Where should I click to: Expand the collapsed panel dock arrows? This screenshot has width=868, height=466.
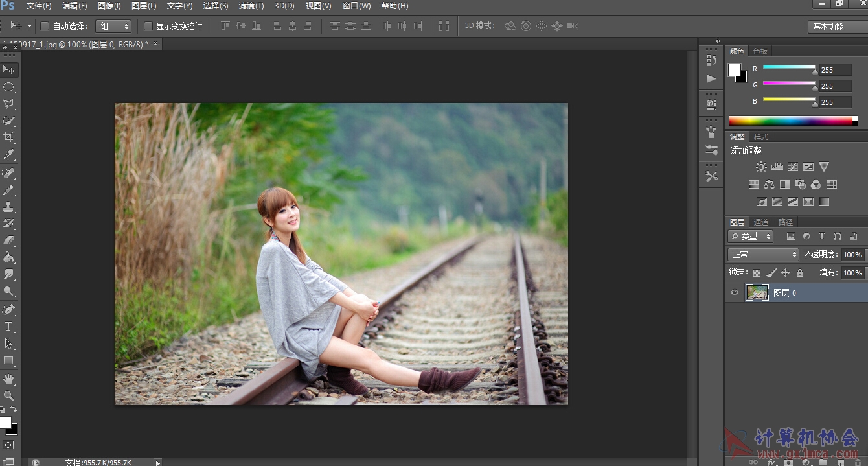pos(718,41)
